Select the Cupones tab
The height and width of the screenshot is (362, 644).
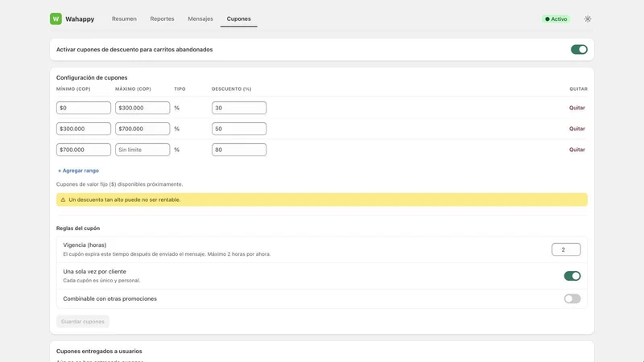click(238, 19)
